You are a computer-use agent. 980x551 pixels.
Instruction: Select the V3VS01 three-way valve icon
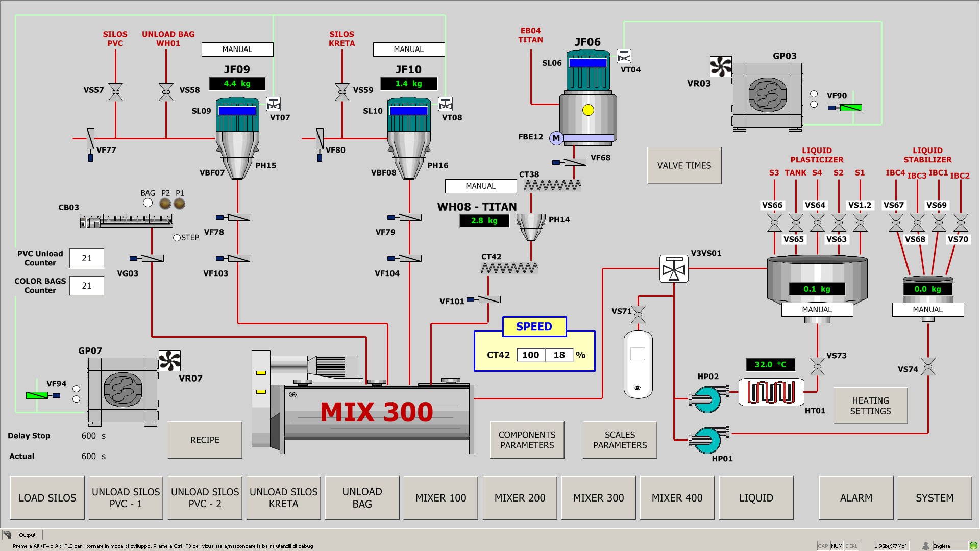674,269
